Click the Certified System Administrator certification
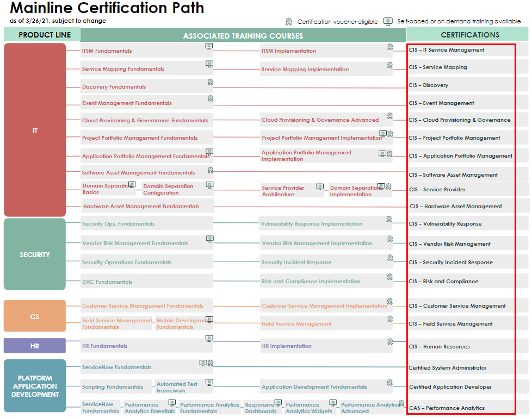The height and width of the screenshot is (418, 532). pos(447,368)
